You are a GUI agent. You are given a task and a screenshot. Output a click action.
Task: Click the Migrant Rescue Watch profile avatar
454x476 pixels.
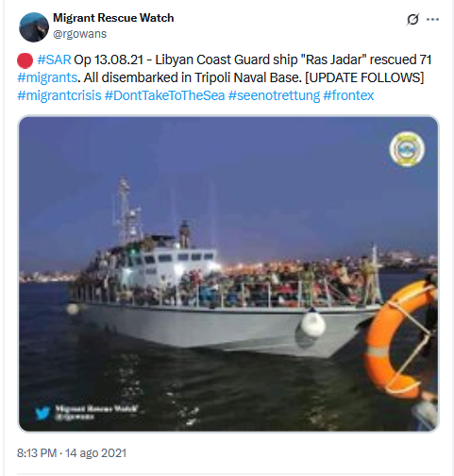click(x=34, y=26)
